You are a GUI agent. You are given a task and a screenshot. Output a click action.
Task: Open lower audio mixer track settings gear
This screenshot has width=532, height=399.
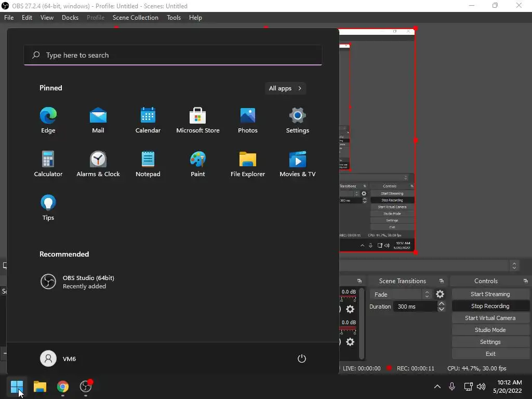tap(350, 342)
